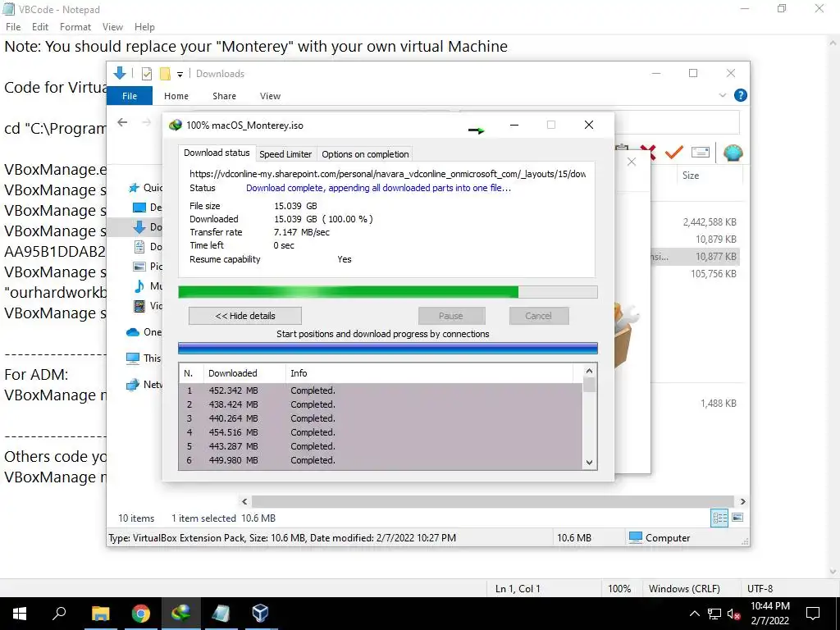Open Explorer Help question mark icon
The image size is (840, 630).
coord(741,95)
